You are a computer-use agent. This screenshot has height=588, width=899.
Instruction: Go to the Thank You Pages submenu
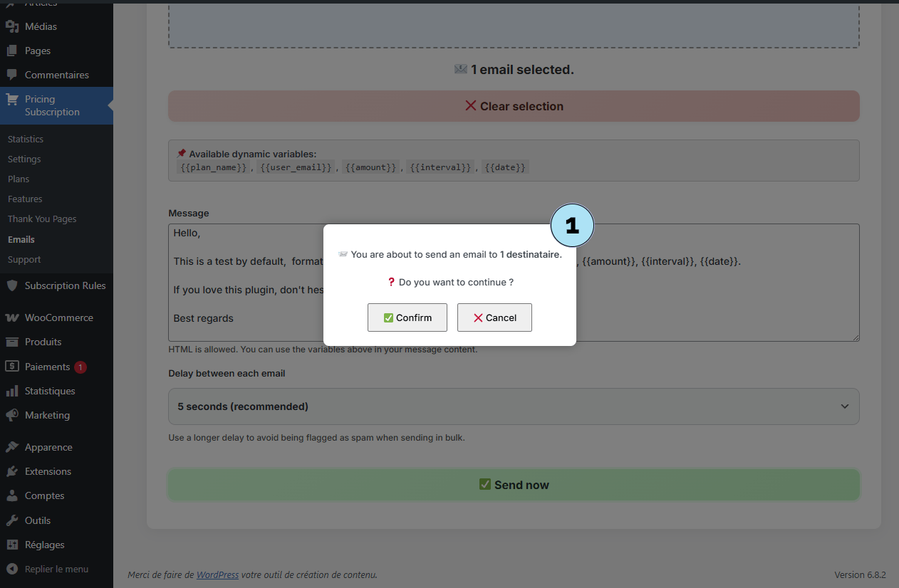coord(42,219)
